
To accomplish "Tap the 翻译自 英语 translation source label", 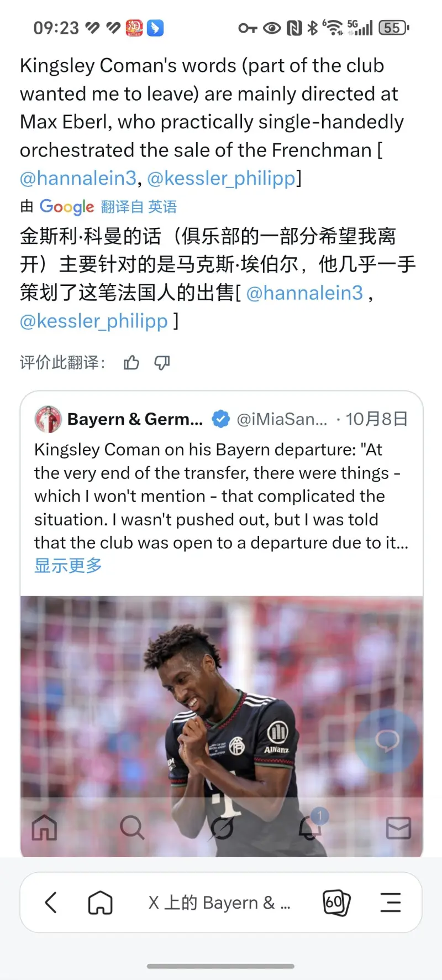I will (139, 207).
